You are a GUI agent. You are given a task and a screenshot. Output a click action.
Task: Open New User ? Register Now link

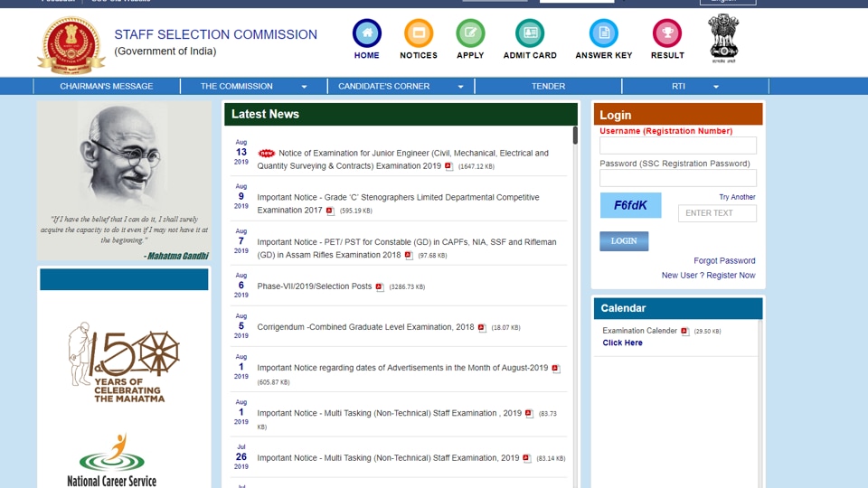(x=708, y=275)
